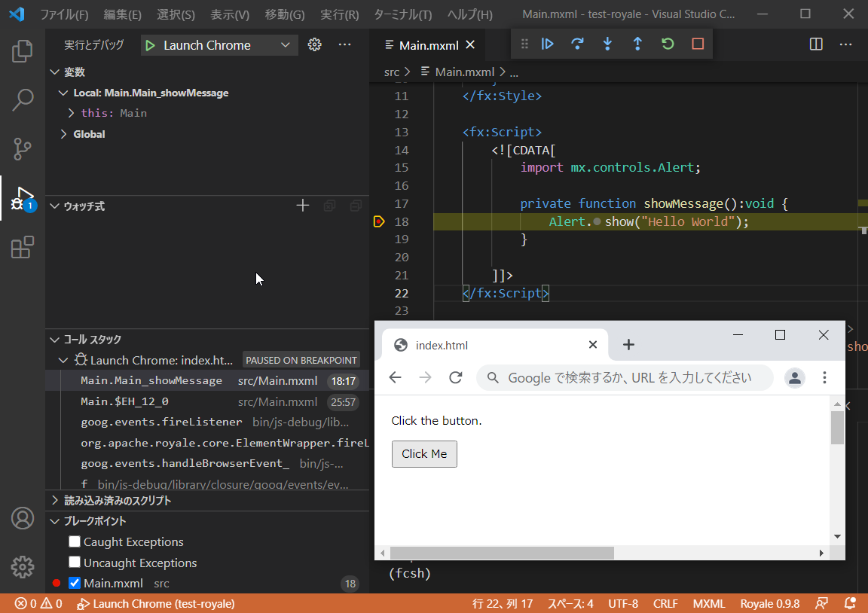Screen dimensions: 868x613
Task: Enable the Caught Exceptions checkbox
Action: point(74,541)
